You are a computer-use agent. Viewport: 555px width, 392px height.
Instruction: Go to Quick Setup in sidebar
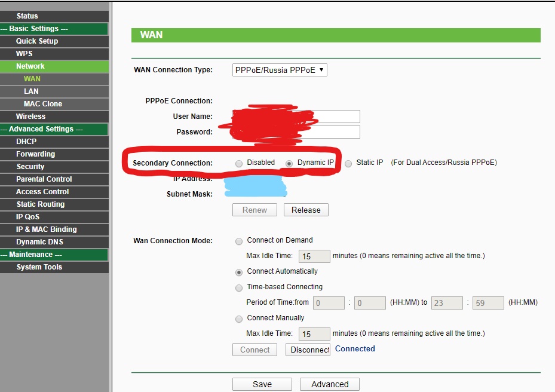pos(37,41)
